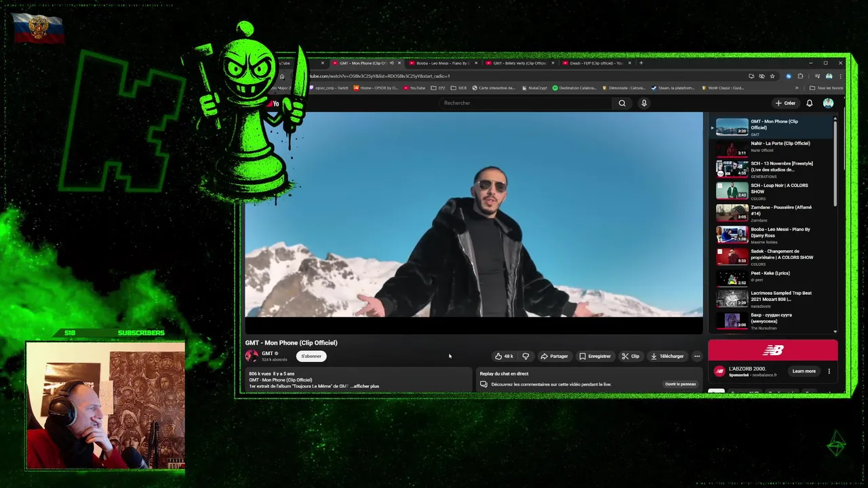Screen dimensions: 868x488
Task: Focus the Rechercher search field
Action: coord(526,103)
